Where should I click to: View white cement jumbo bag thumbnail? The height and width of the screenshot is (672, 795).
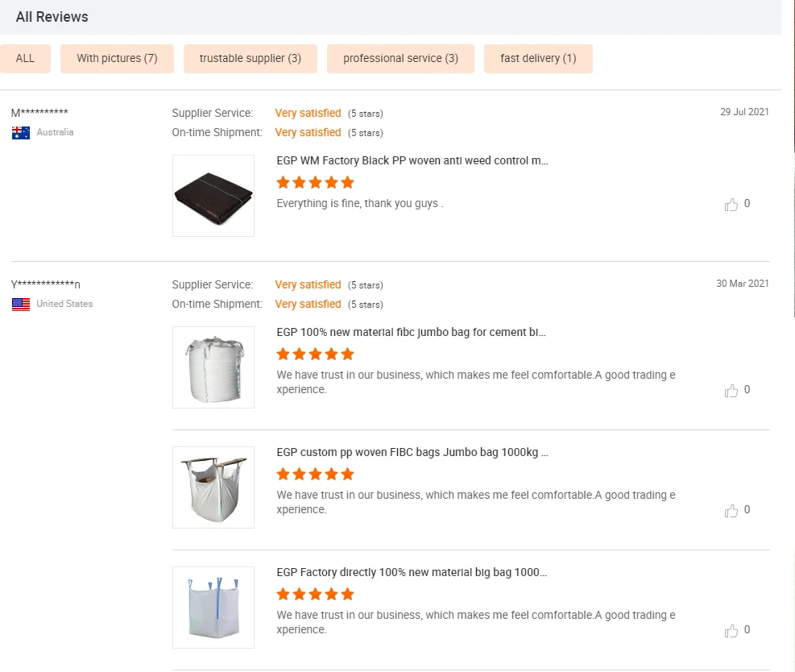click(x=213, y=367)
